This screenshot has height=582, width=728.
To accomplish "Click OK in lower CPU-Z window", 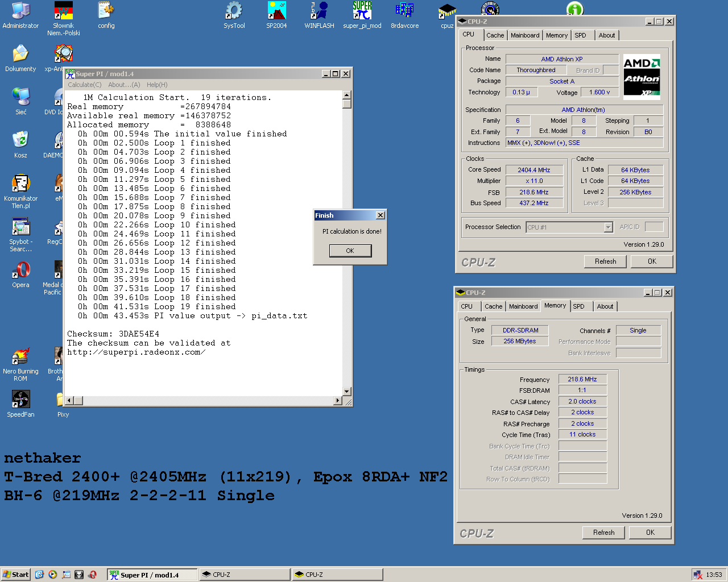I will click(651, 533).
